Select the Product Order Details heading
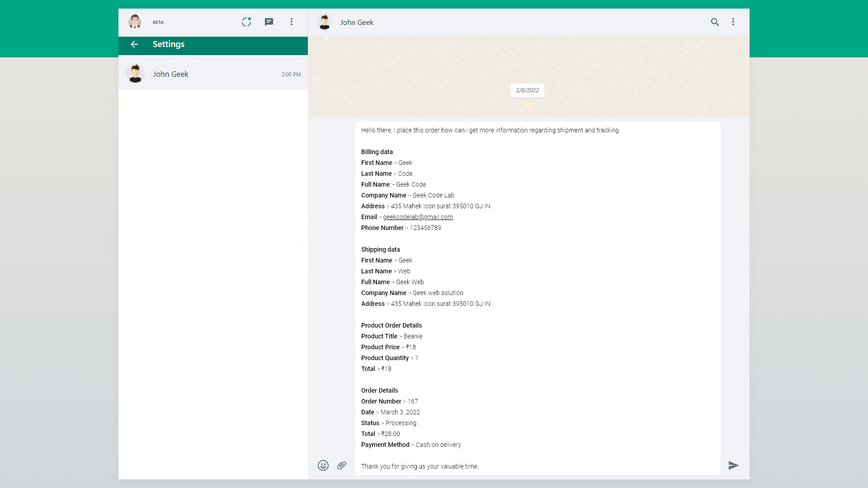The image size is (868, 488). tap(392, 325)
